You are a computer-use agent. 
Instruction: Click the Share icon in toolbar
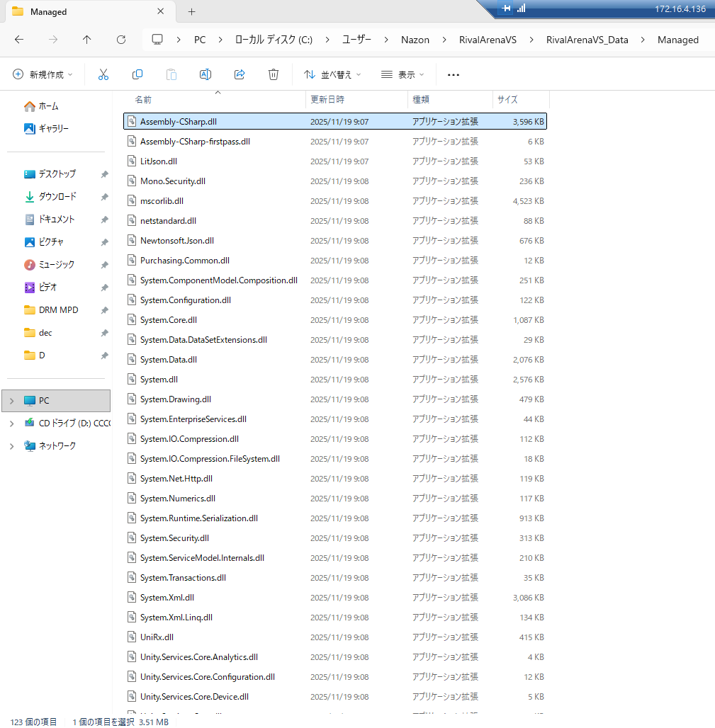[x=240, y=74]
